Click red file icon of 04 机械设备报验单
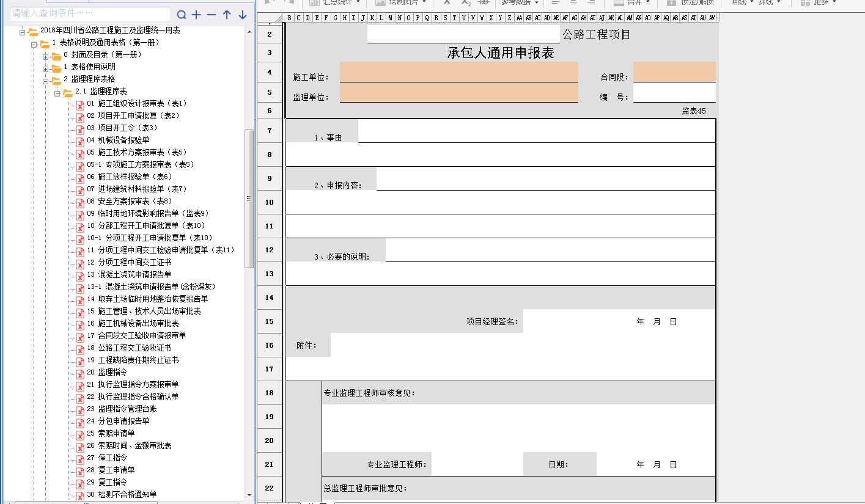 pyautogui.click(x=80, y=142)
